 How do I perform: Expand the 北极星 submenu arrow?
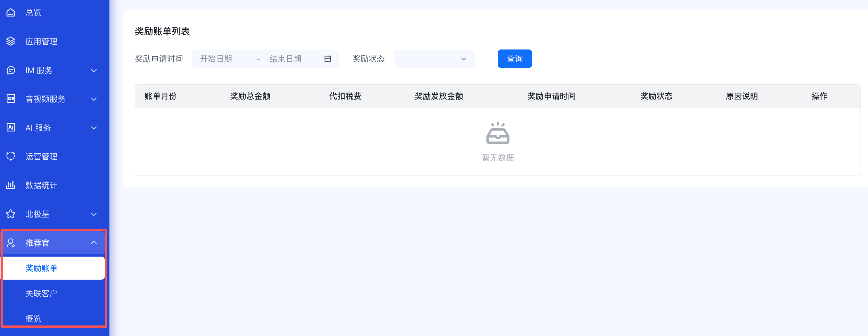[x=94, y=214]
